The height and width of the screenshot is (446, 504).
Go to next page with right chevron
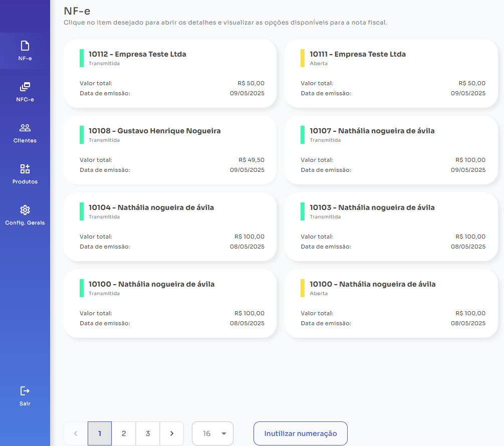tap(172, 433)
